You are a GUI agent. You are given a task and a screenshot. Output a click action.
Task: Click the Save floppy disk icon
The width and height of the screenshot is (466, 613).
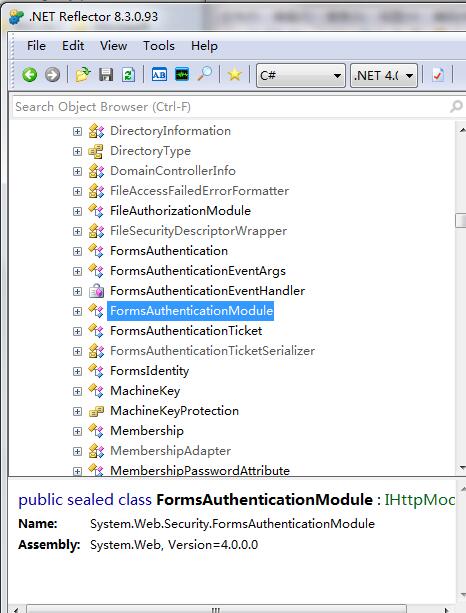106,74
